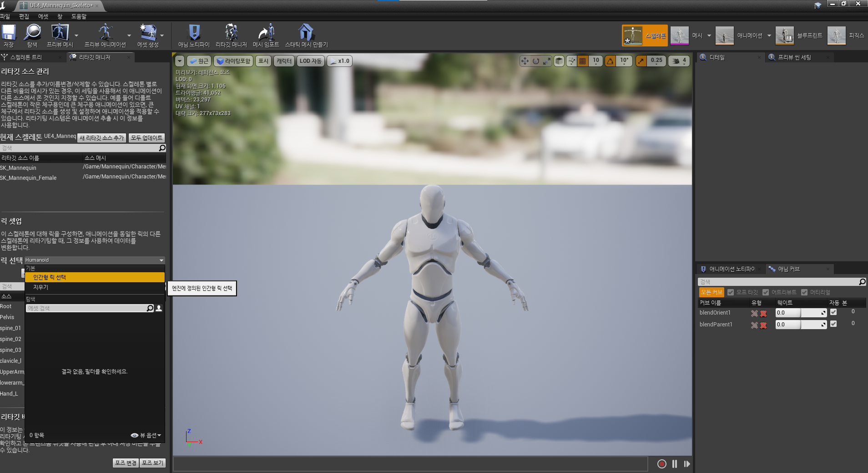Toggle the 모프 타깃 checkbox
This screenshot has width=868, height=473.
coord(731,292)
